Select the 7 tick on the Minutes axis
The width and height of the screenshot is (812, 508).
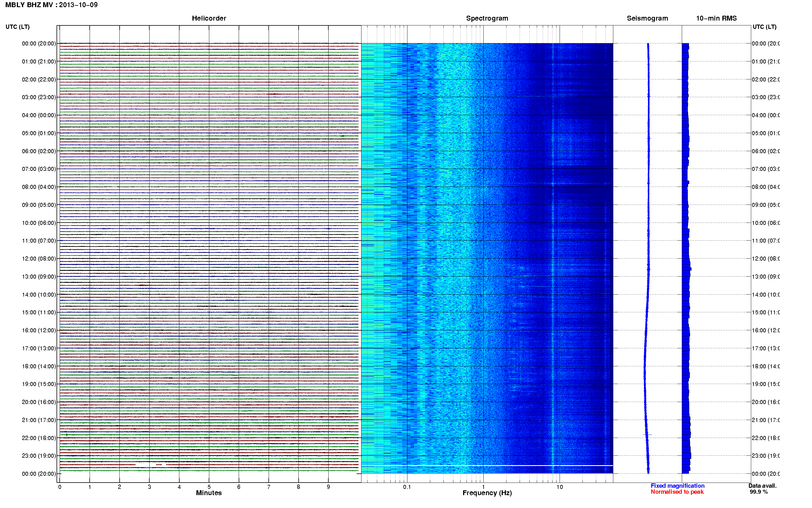click(x=269, y=487)
